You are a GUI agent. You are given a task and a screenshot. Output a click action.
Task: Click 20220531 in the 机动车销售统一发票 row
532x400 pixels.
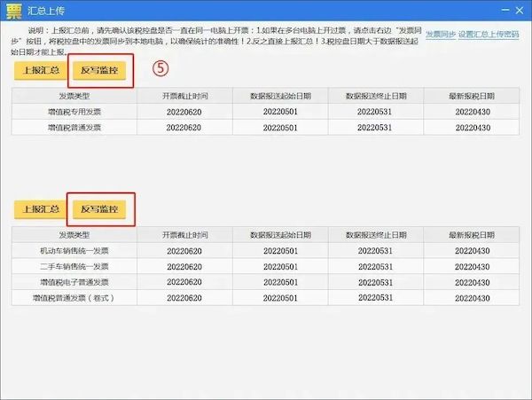[375, 251]
